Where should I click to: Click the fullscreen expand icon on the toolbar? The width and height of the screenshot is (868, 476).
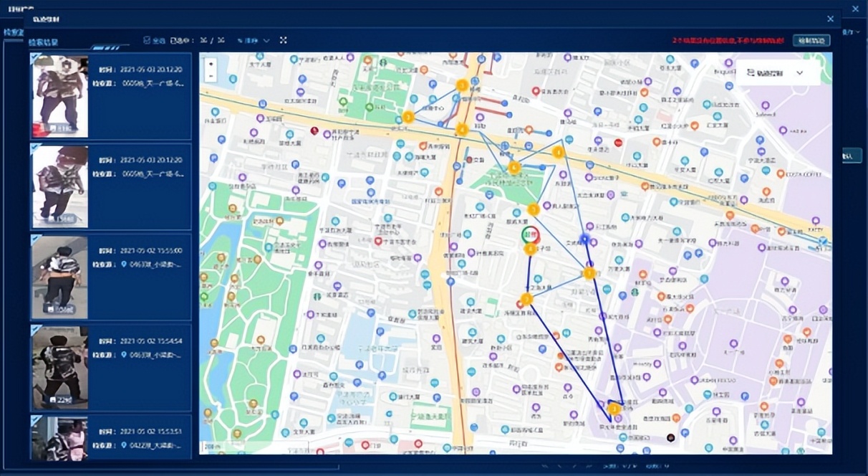point(284,40)
